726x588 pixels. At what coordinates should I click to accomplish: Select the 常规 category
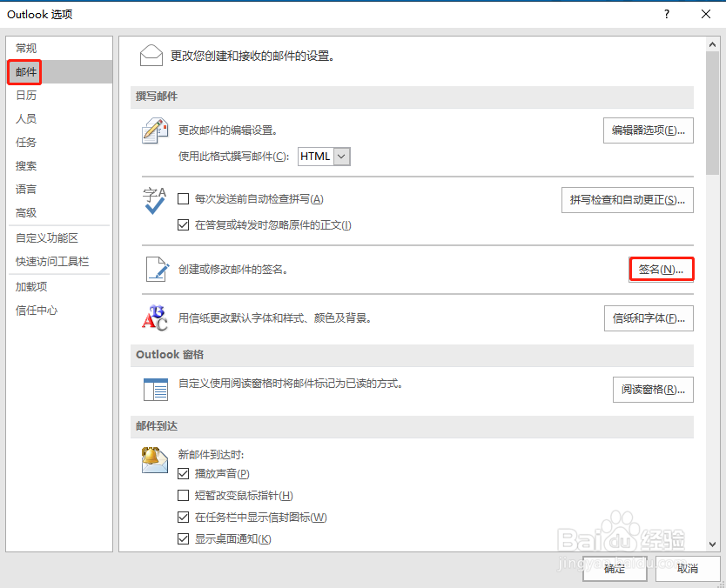[59, 48]
